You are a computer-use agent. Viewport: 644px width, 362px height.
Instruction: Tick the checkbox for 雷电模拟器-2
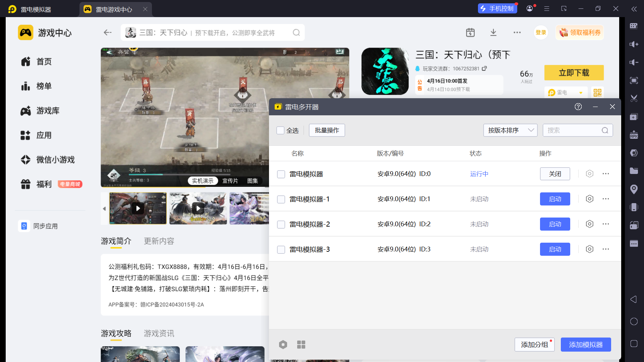[281, 224]
